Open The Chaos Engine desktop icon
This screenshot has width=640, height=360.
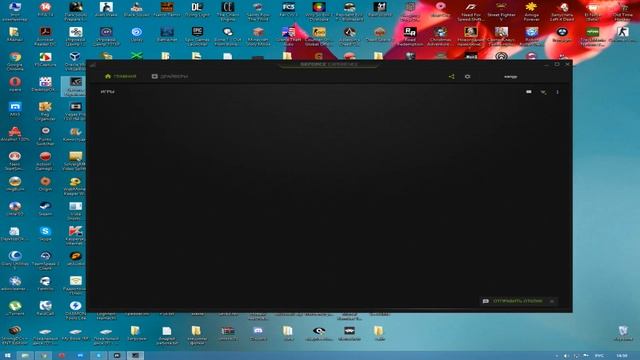click(228, 11)
